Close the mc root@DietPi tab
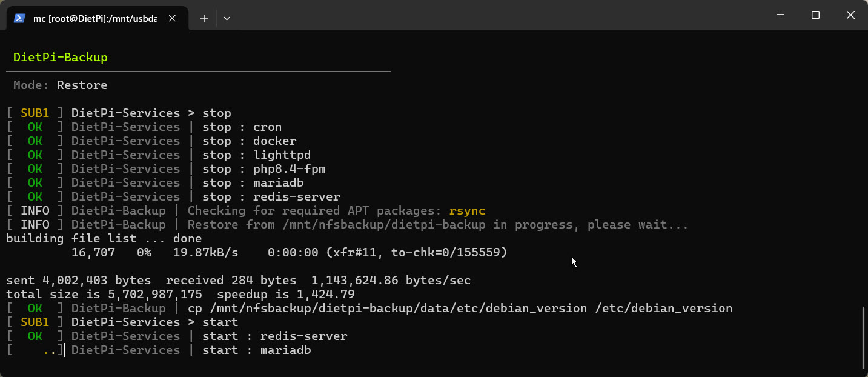868x377 pixels. click(x=172, y=18)
